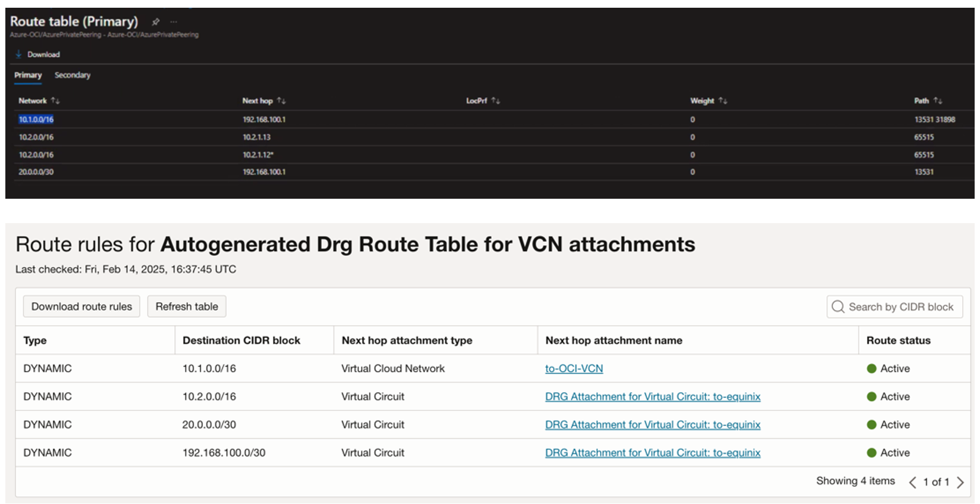The height and width of the screenshot is (504, 980).
Task: Sort by Weight column arrows
Action: tap(723, 101)
